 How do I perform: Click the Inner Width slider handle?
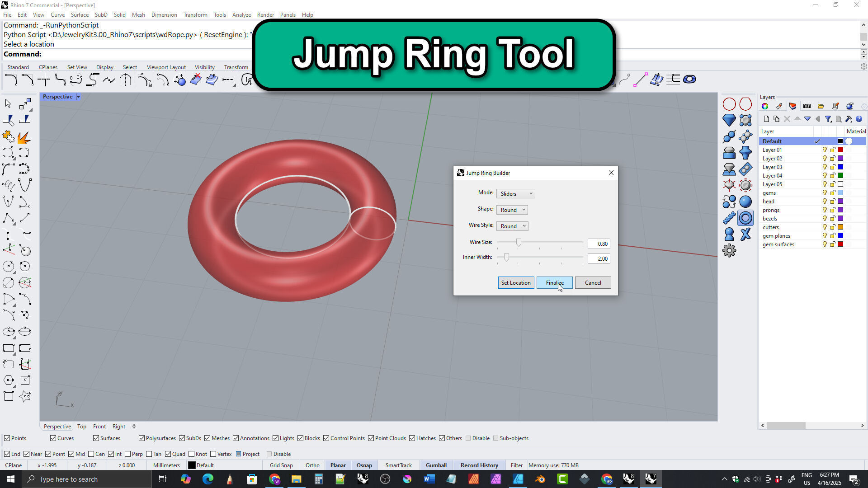coord(506,257)
